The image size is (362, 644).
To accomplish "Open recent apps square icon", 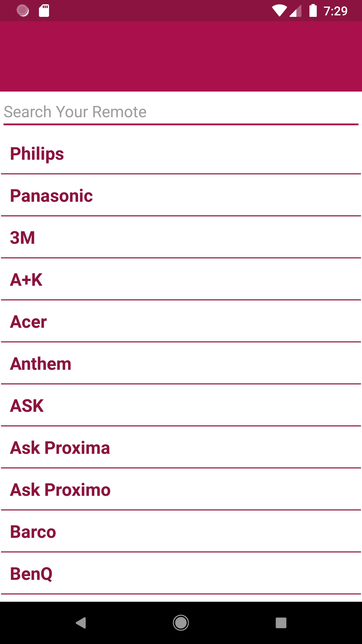I will tap(281, 623).
